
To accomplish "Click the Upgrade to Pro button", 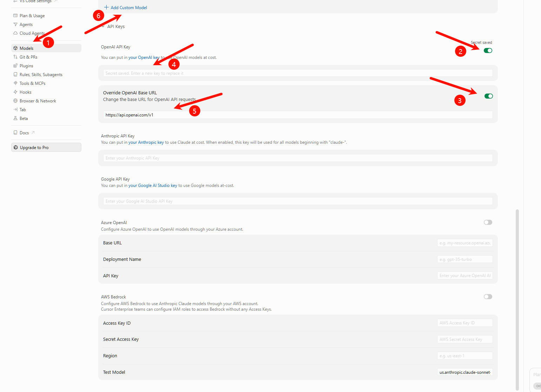I will tap(46, 147).
